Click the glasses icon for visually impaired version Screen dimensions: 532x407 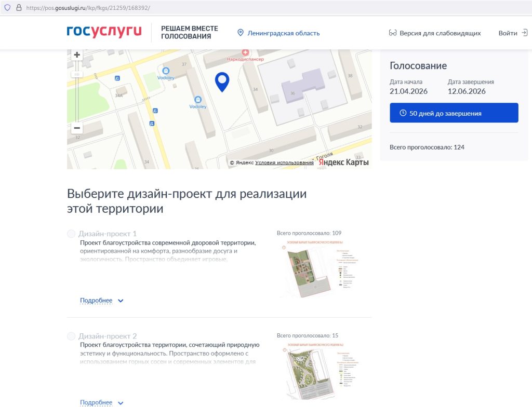pyautogui.click(x=393, y=33)
